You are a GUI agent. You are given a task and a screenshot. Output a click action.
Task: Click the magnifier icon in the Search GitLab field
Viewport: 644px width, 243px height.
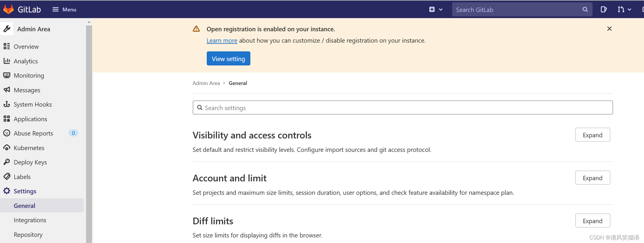point(585,10)
